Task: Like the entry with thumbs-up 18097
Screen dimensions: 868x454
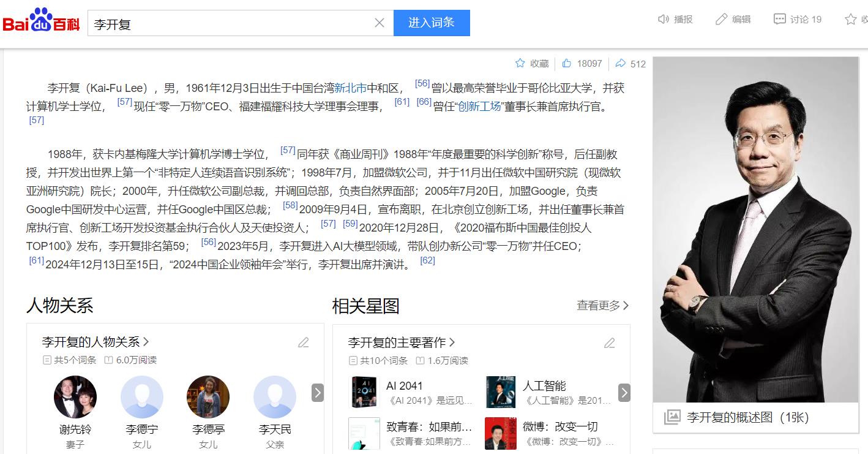Action: click(582, 63)
